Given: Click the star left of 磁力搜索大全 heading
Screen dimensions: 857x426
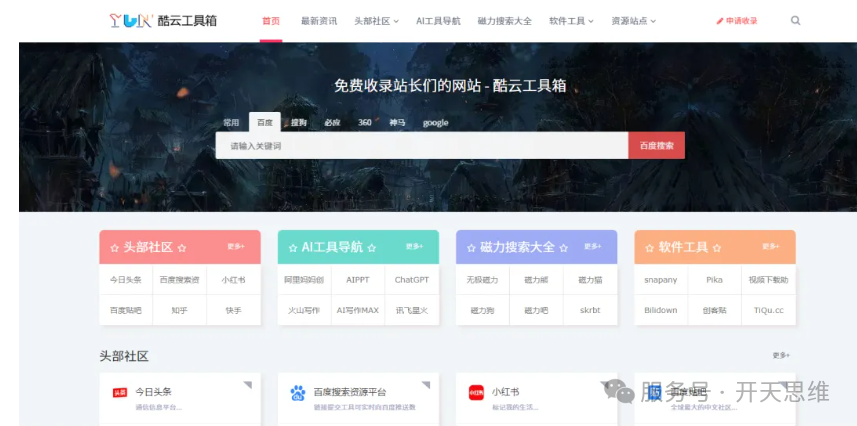Looking at the screenshot, I should click(471, 248).
